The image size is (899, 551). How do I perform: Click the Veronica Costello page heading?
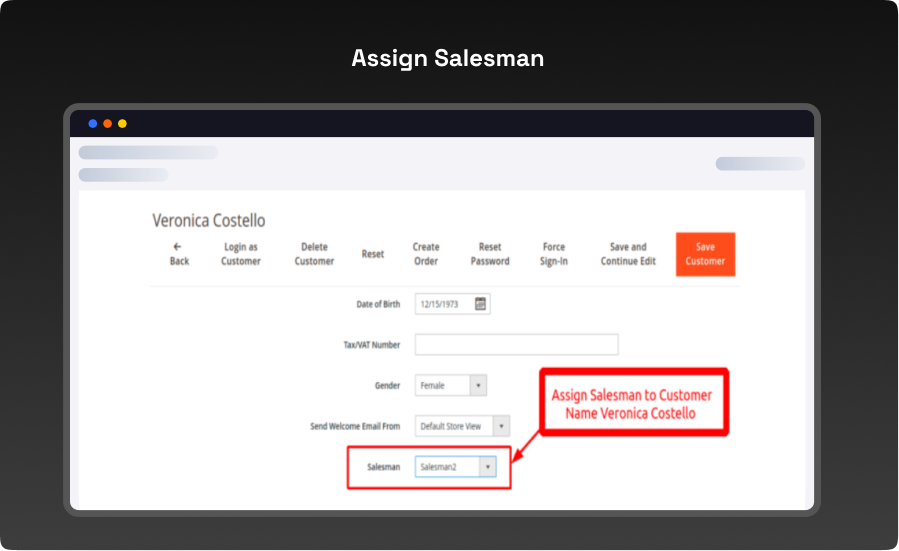(208, 220)
